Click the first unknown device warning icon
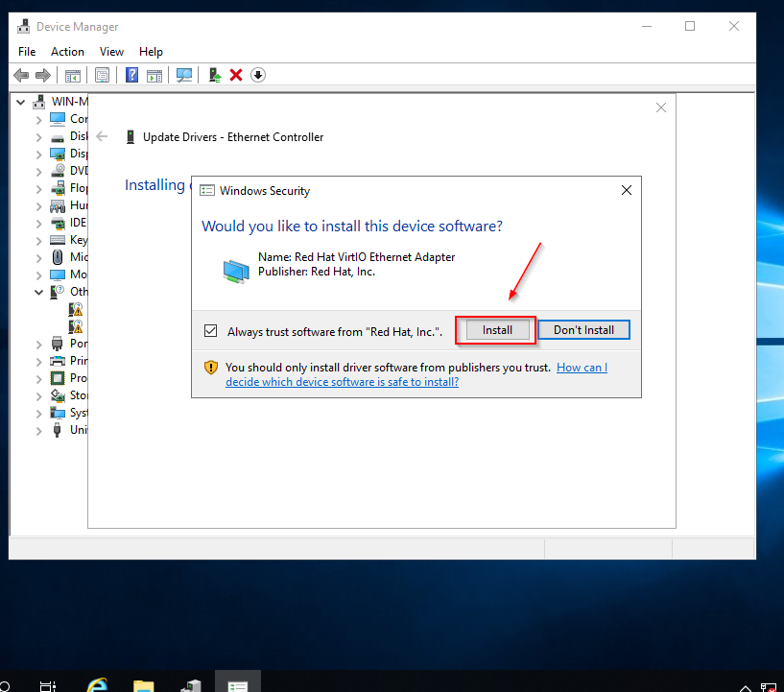Screen dimensions: 784x692 click(x=76, y=309)
